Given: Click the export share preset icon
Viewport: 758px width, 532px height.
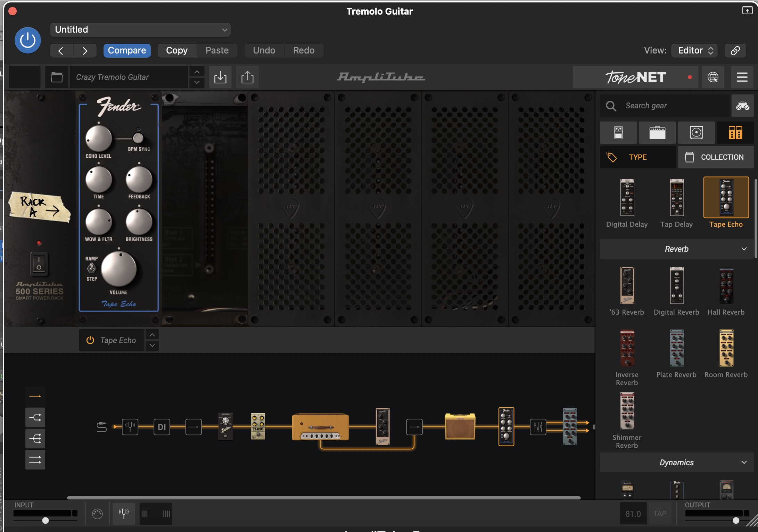Looking at the screenshot, I should click(x=247, y=77).
